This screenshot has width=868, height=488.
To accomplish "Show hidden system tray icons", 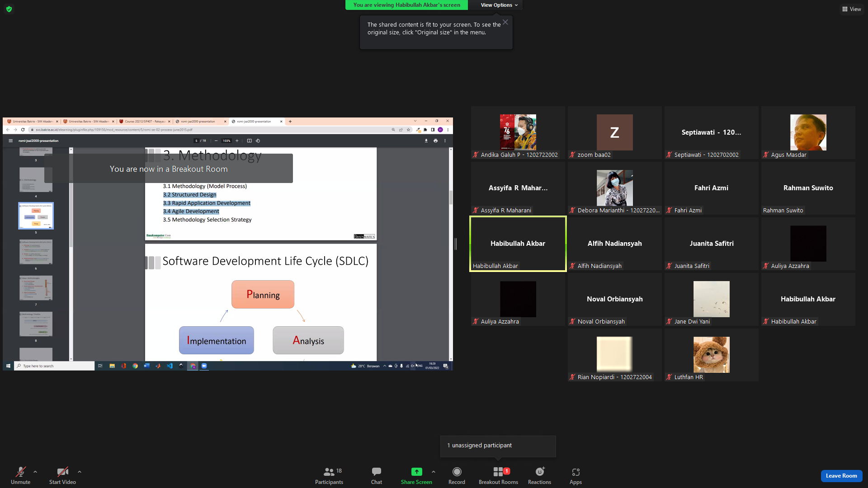I will coord(385,366).
